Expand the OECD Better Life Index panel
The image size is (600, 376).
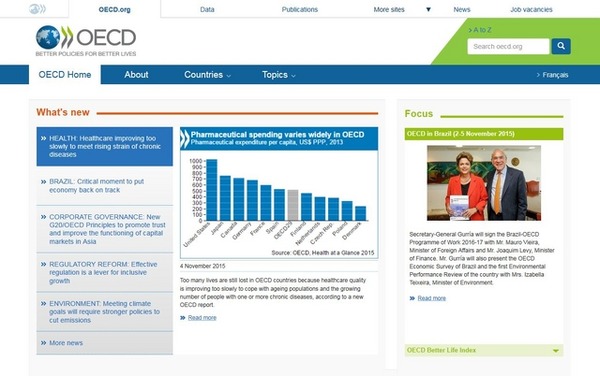tap(484, 350)
